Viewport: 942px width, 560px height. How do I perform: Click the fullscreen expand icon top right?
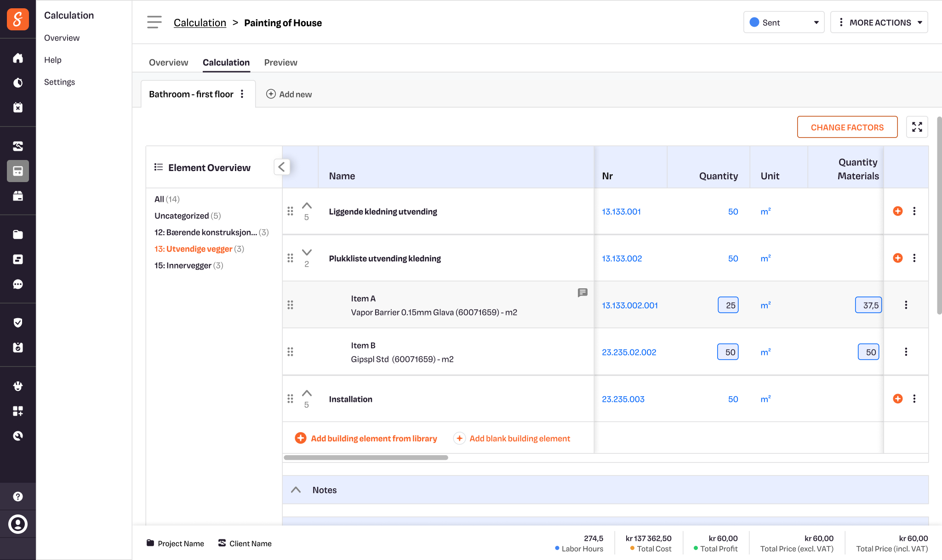coord(917,127)
